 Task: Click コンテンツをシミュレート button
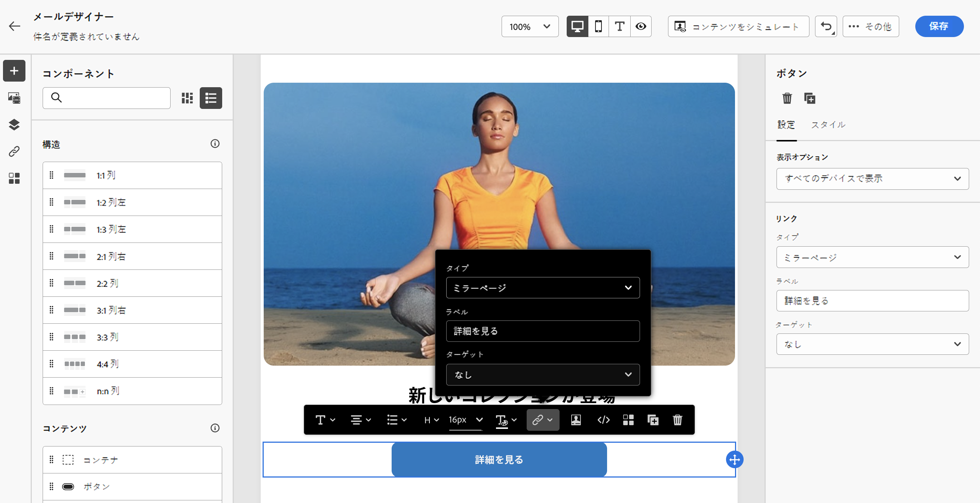click(x=738, y=26)
